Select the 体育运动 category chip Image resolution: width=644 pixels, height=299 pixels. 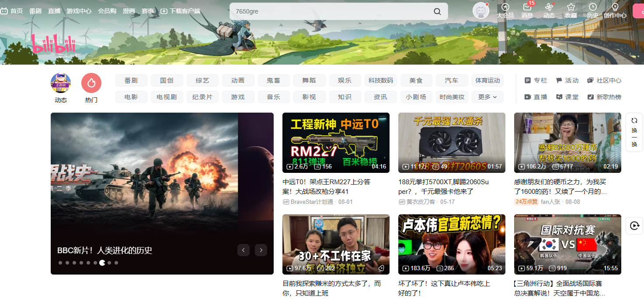click(x=487, y=80)
